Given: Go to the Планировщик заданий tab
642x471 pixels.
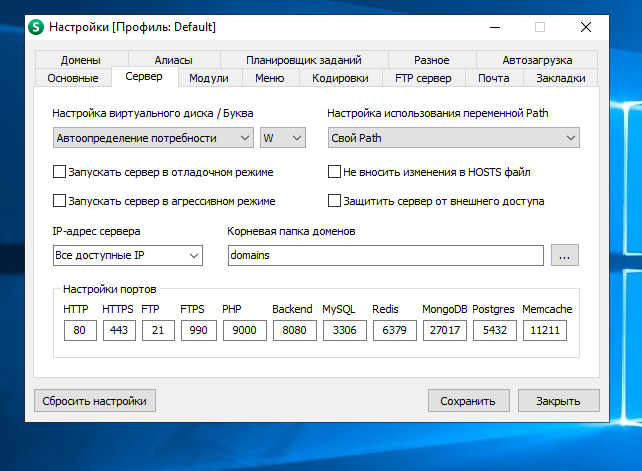Looking at the screenshot, I should pos(303,60).
